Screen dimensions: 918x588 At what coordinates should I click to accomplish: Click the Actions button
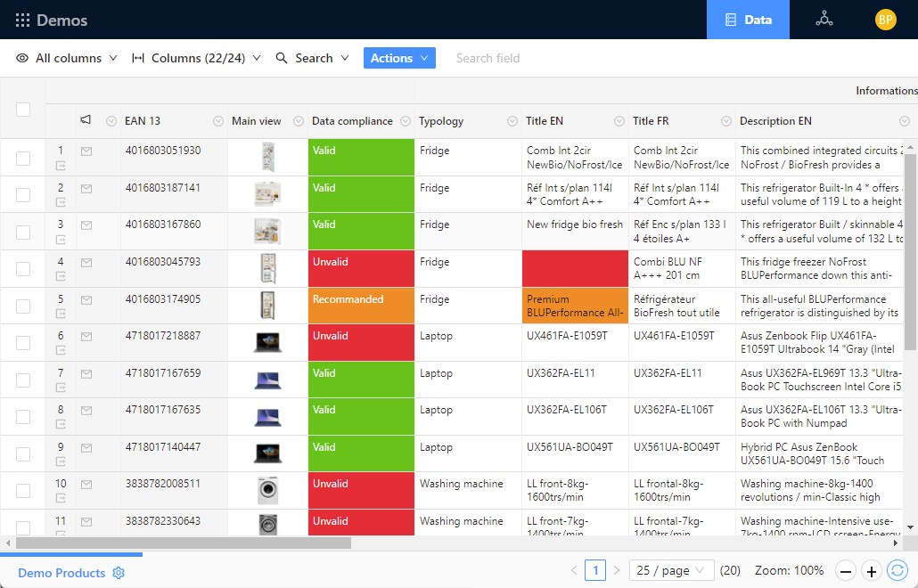[x=399, y=58]
